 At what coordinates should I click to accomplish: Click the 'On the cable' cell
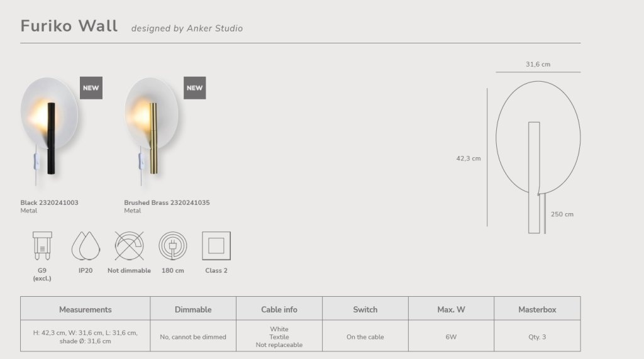[365, 337]
